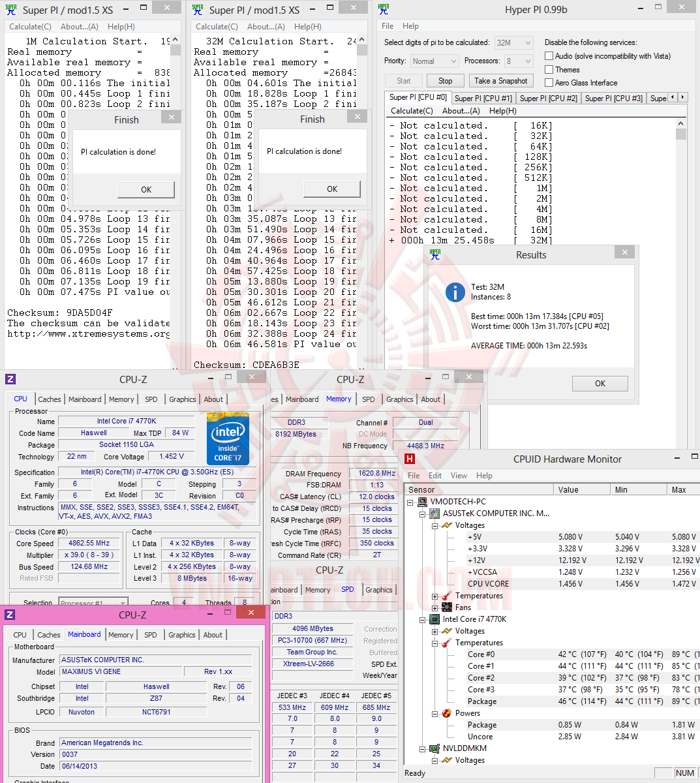Viewport: 700px width, 783px height.
Task: Open About...(A) menu in 32M Super PI window
Action: tap(266, 27)
